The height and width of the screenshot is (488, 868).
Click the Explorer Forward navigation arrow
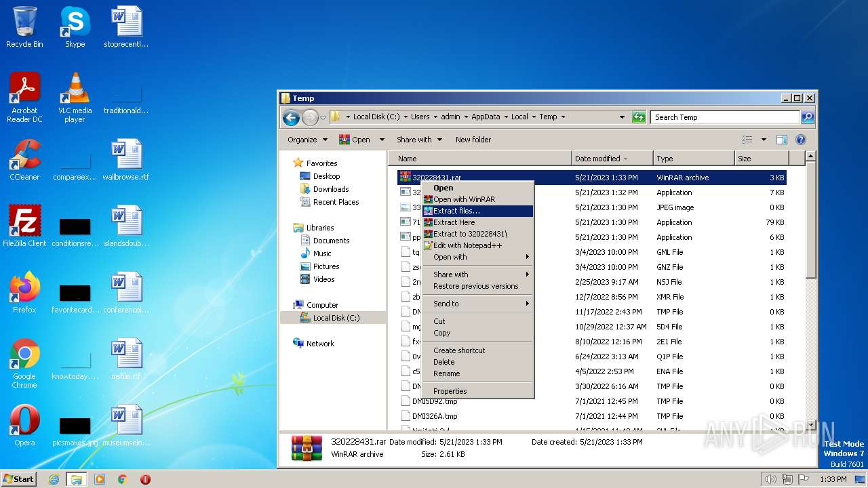click(310, 117)
